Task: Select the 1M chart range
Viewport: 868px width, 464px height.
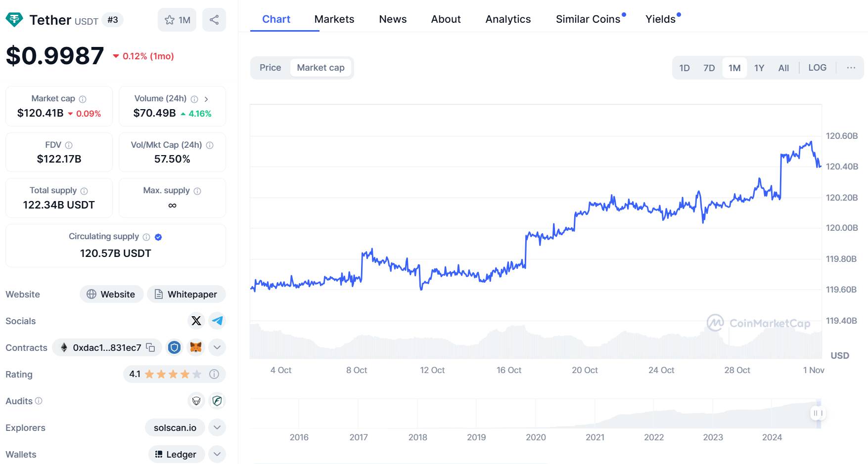Action: pos(734,68)
